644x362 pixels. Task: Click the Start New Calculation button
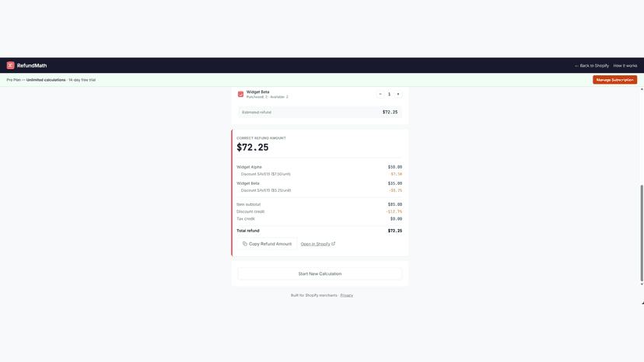pyautogui.click(x=320, y=273)
